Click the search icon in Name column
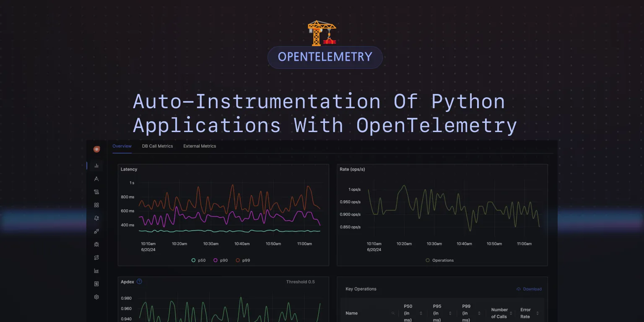 coord(393,313)
